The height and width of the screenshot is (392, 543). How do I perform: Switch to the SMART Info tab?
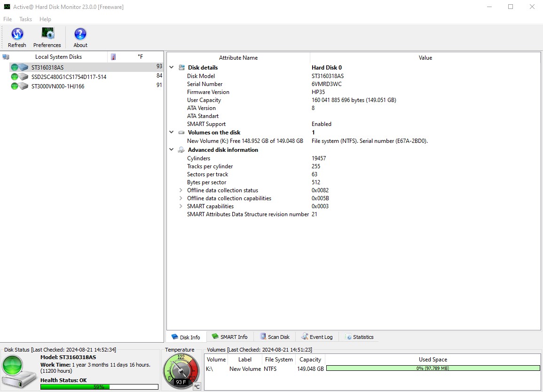229,337
